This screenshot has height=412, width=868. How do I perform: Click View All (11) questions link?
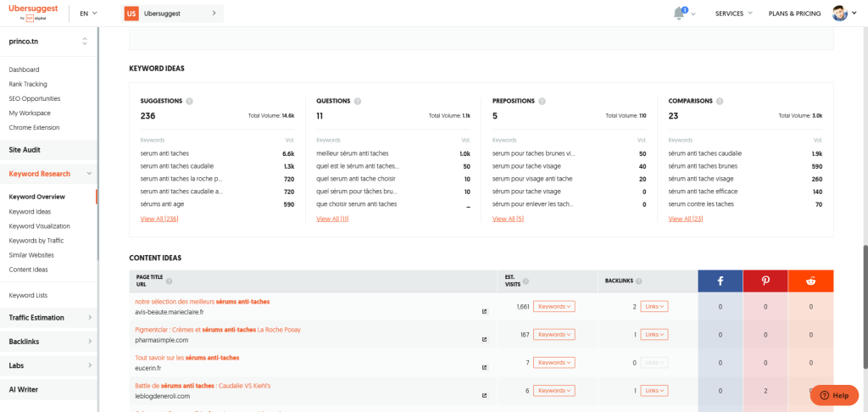[x=332, y=219]
